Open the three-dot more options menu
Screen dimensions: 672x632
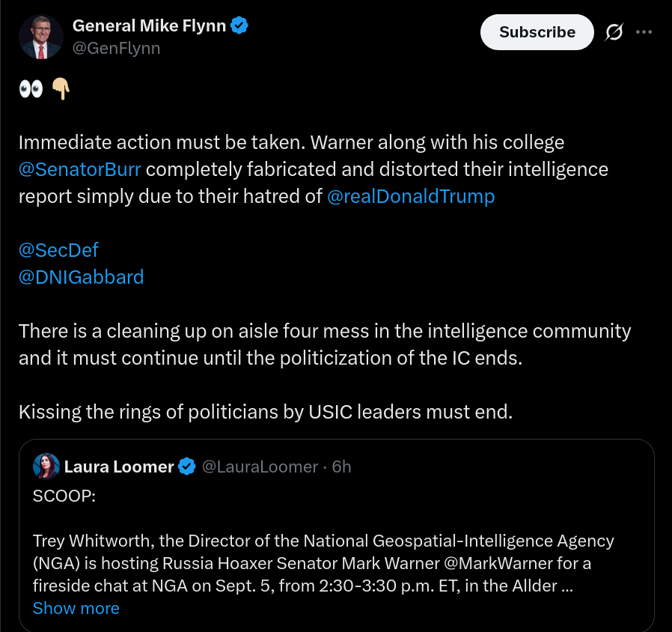coord(644,32)
